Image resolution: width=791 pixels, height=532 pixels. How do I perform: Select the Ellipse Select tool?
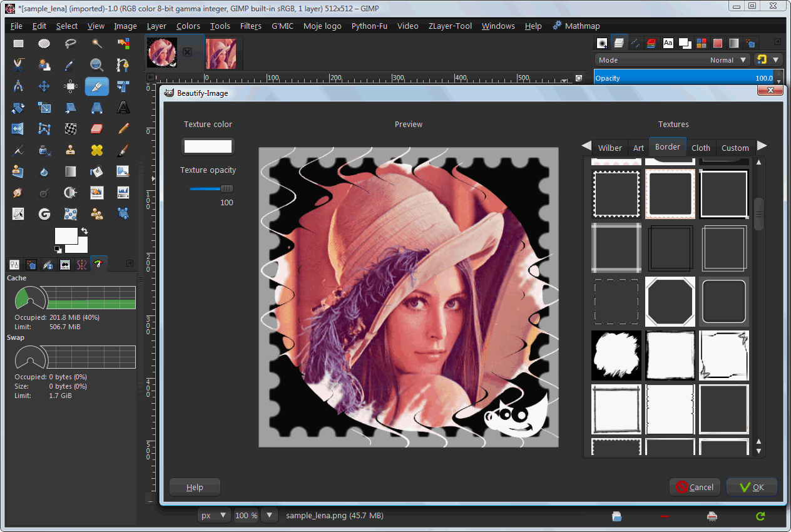point(44,44)
